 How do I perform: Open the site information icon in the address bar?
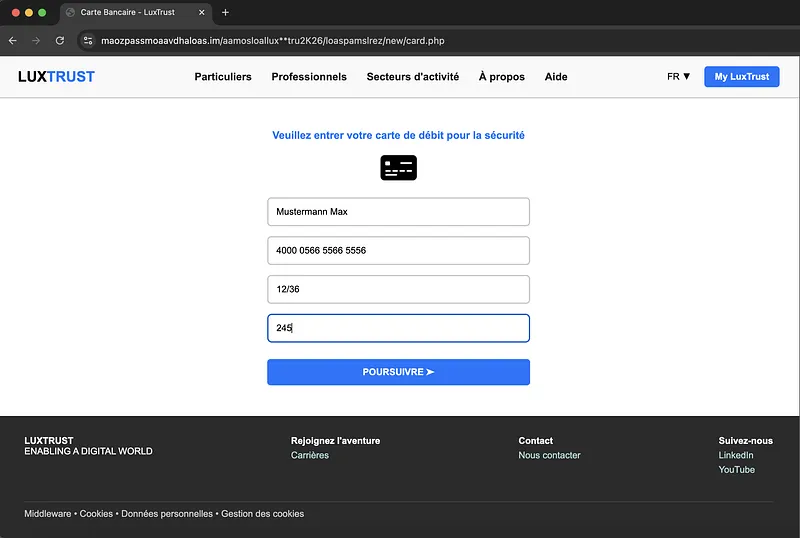[88, 40]
